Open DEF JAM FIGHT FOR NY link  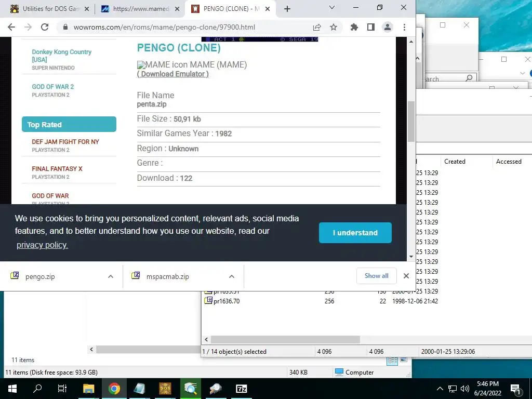point(65,142)
